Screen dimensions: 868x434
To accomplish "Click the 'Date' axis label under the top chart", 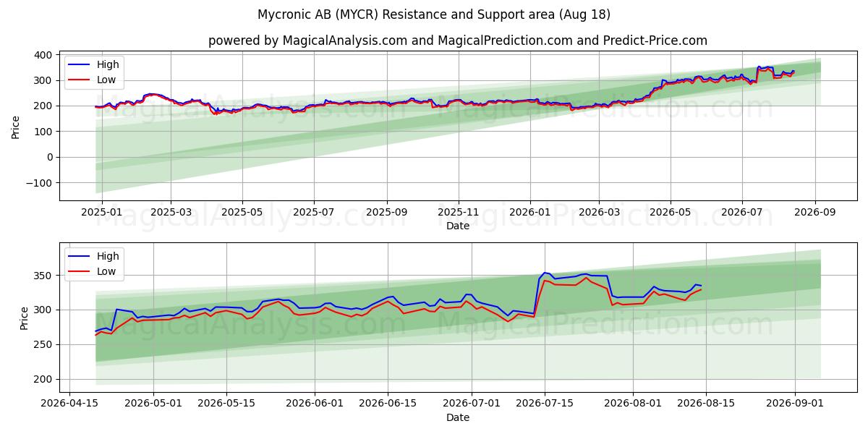I will (458, 226).
